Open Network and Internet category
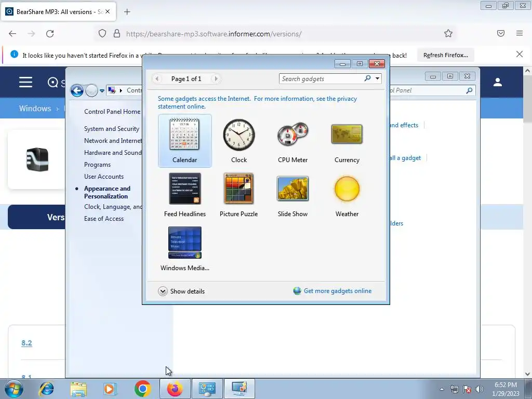This screenshot has height=399, width=532. coord(113,140)
